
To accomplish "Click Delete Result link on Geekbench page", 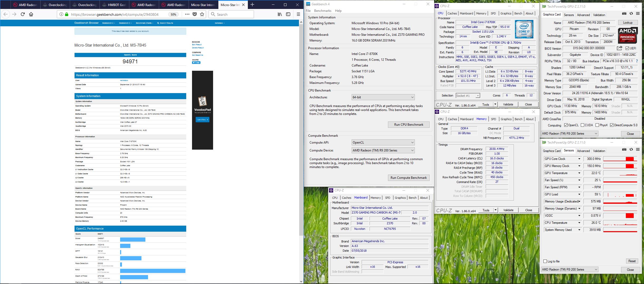I will point(198,48).
